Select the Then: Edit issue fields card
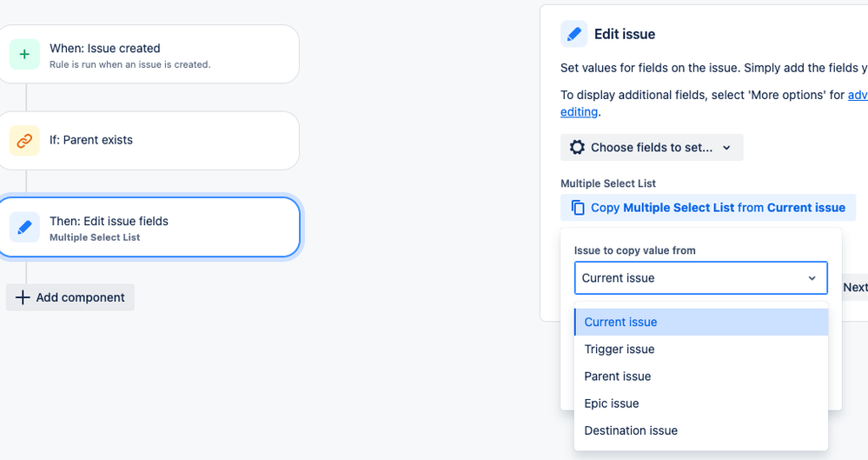The width and height of the screenshot is (868, 460). click(x=149, y=227)
